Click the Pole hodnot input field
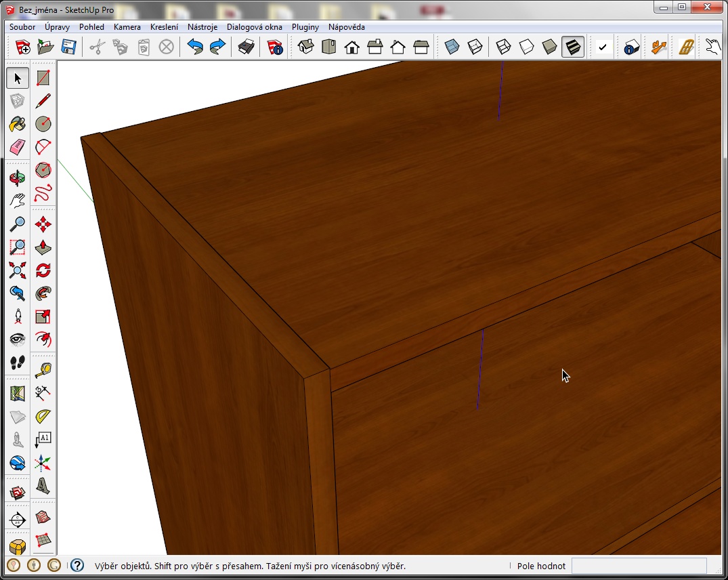This screenshot has width=728, height=580. click(639, 566)
